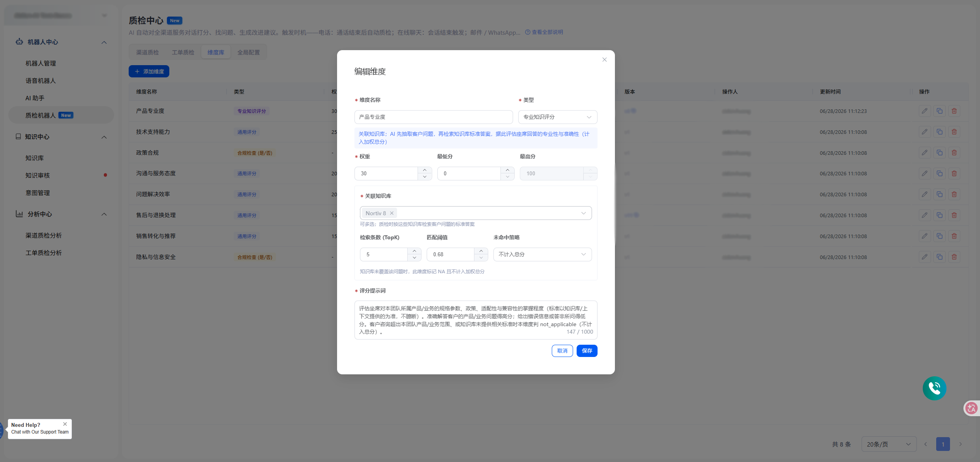
Task: Edit the 政策合规 row via pencil icon
Action: click(925, 153)
